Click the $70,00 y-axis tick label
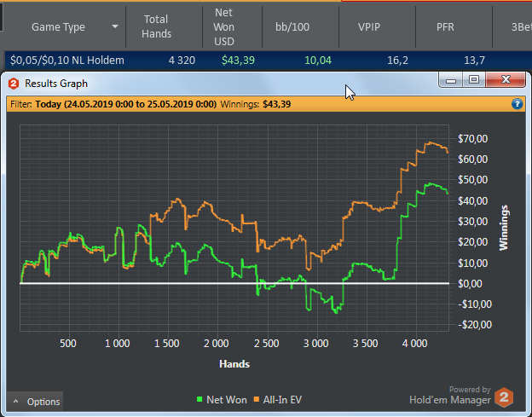The height and width of the screenshot is (417, 532). click(x=472, y=139)
